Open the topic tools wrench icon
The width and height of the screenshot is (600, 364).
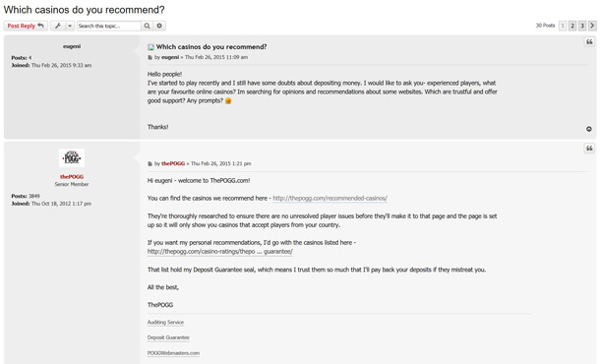click(58, 26)
